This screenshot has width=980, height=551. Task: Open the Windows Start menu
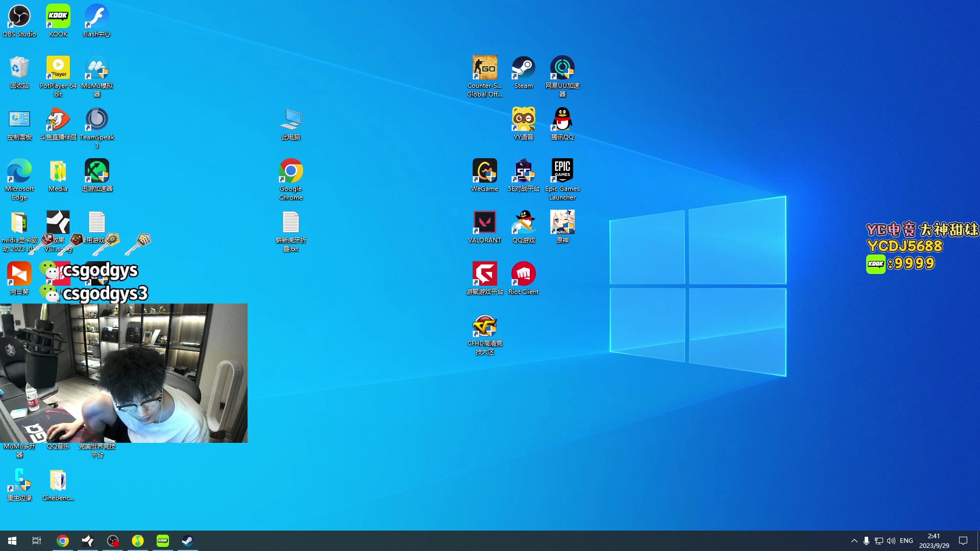[12, 541]
